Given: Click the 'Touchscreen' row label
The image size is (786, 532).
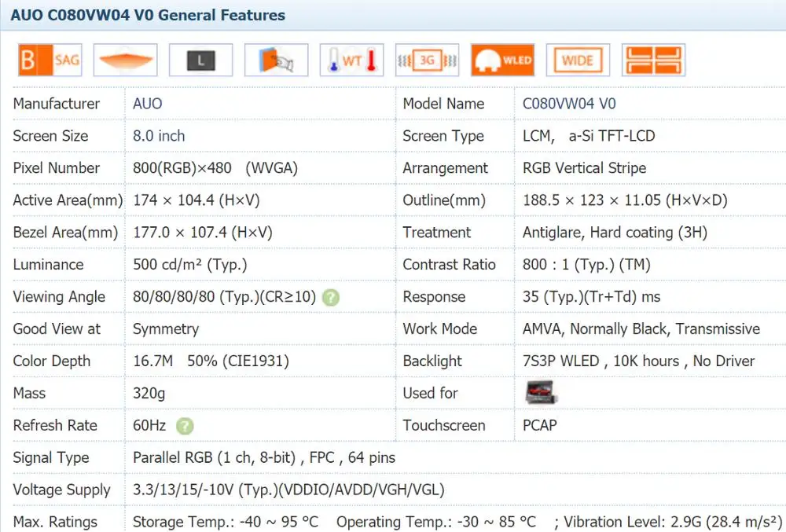Looking at the screenshot, I should coord(444,425).
